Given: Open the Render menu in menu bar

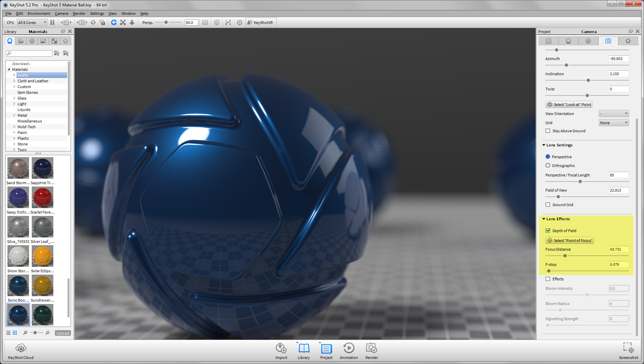Looking at the screenshot, I should (79, 13).
